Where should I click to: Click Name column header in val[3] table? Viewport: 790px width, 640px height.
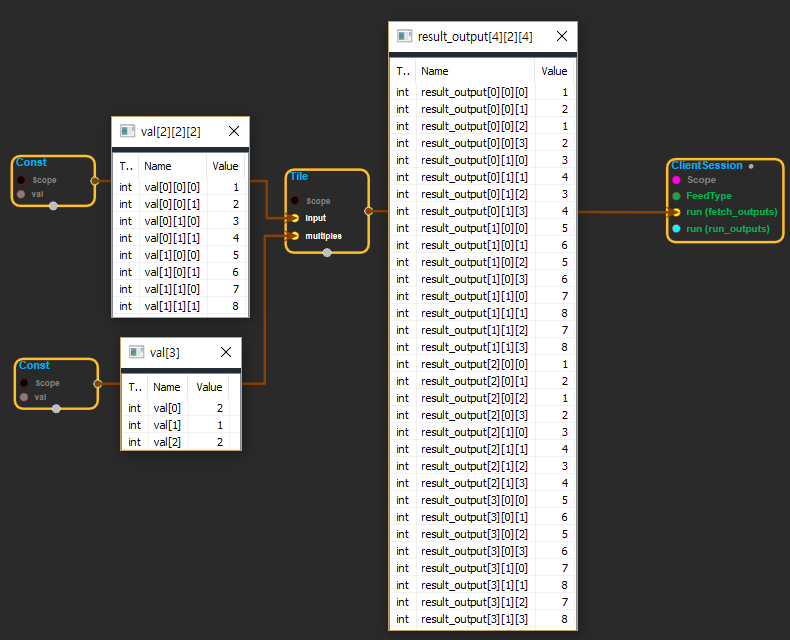click(x=167, y=387)
